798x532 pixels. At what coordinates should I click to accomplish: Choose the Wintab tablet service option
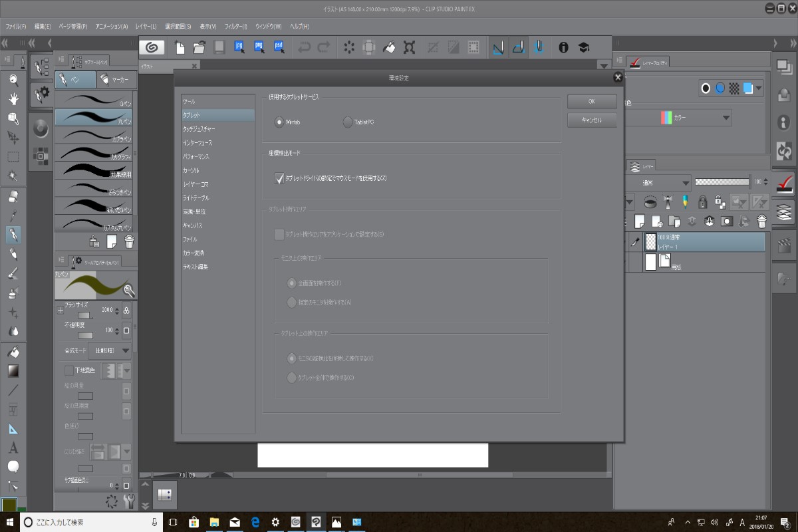point(279,122)
